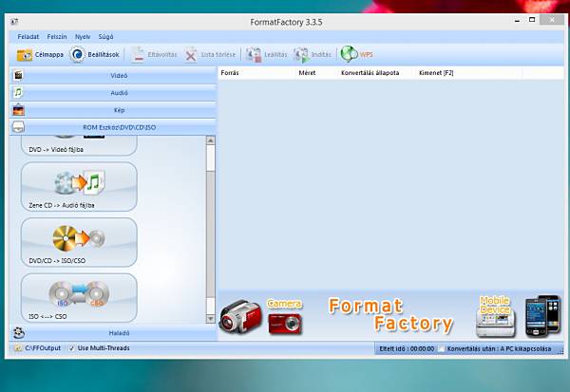Click the scrollbar down arrow in ROM panel

(211, 319)
